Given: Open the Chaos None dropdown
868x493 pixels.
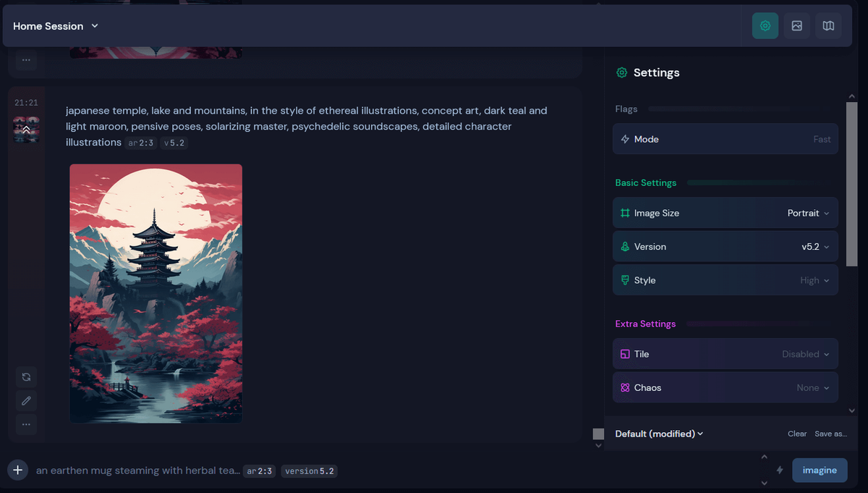Looking at the screenshot, I should point(813,388).
